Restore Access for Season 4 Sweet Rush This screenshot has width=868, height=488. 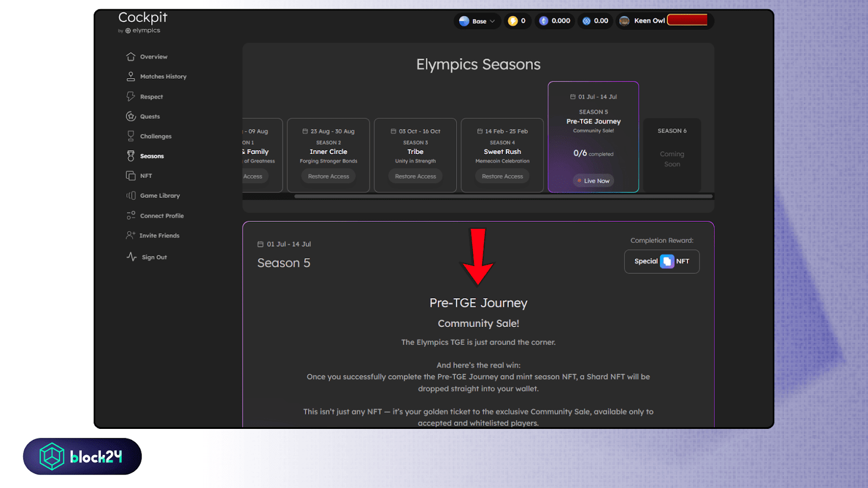pyautogui.click(x=502, y=176)
